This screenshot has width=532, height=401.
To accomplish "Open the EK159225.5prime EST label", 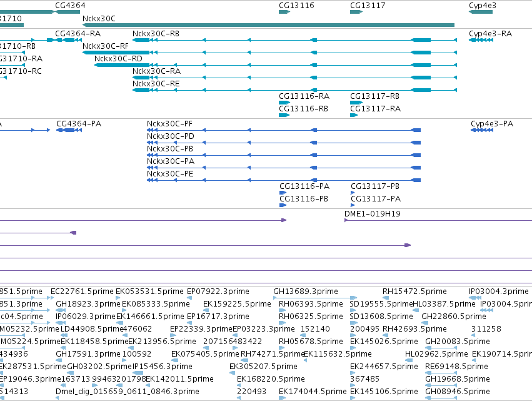I will 237,304.
